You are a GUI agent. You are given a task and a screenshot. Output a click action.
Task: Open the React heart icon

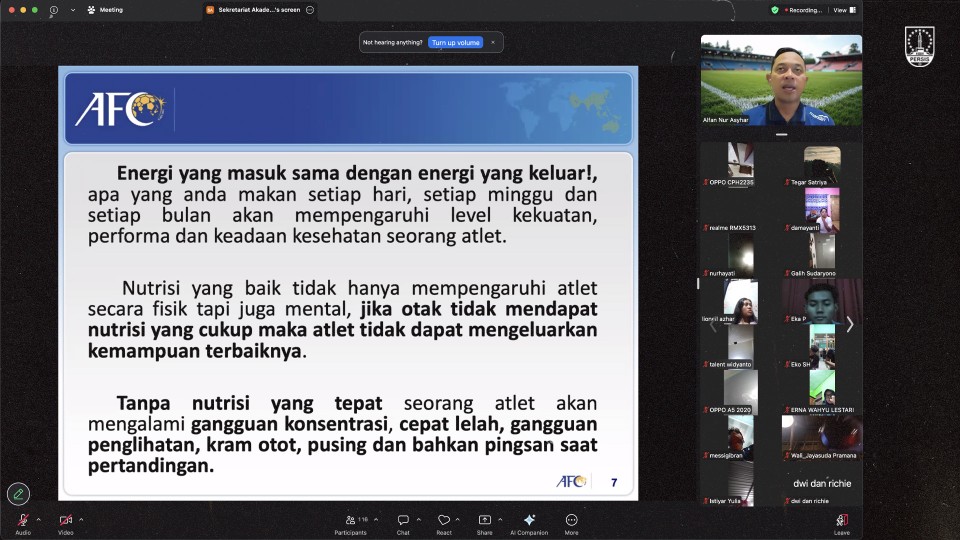(x=444, y=520)
